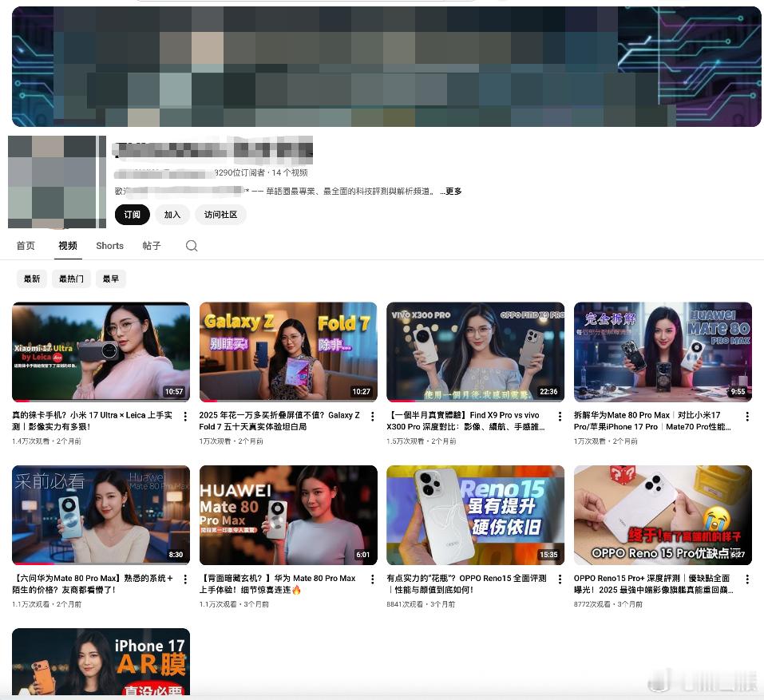This screenshot has height=700, width=764.
Task: Click the 14 个视频 count text
Action: pyautogui.click(x=290, y=173)
